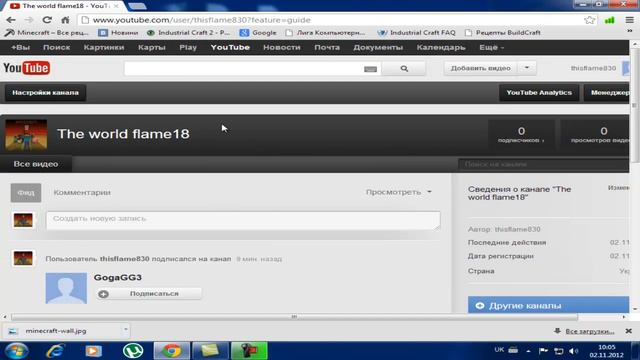Click the YouTube logo
The image size is (640, 360).
point(27,68)
